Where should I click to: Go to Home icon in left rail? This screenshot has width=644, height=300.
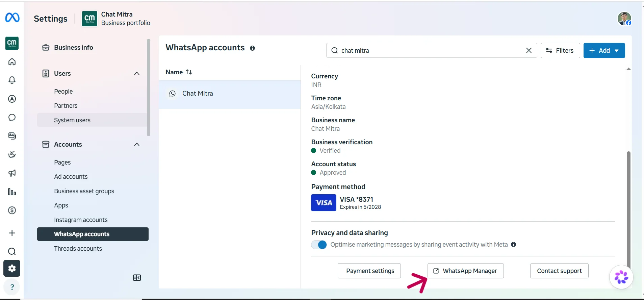12,62
